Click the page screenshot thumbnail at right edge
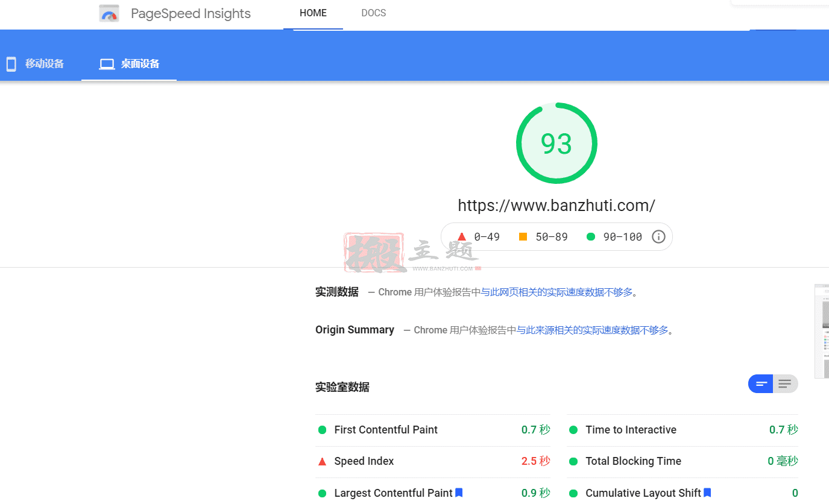The height and width of the screenshot is (504, 829). 822,331
